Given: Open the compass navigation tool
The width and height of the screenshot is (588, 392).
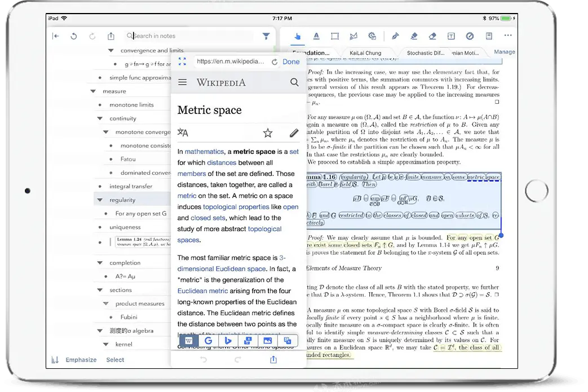Looking at the screenshot, I should [470, 36].
